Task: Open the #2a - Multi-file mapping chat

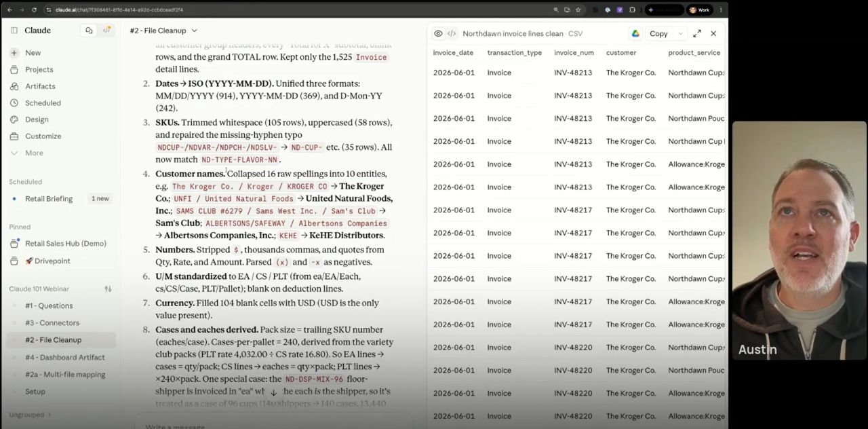Action: 65,375
